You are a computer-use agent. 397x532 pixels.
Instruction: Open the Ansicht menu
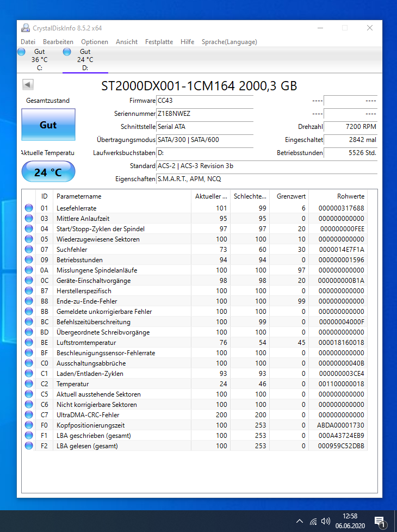click(x=127, y=42)
